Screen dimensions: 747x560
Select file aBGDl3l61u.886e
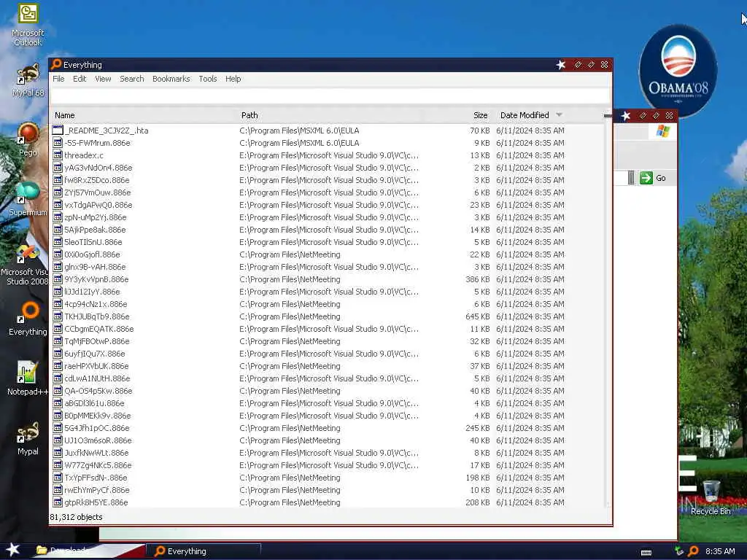[94, 402]
